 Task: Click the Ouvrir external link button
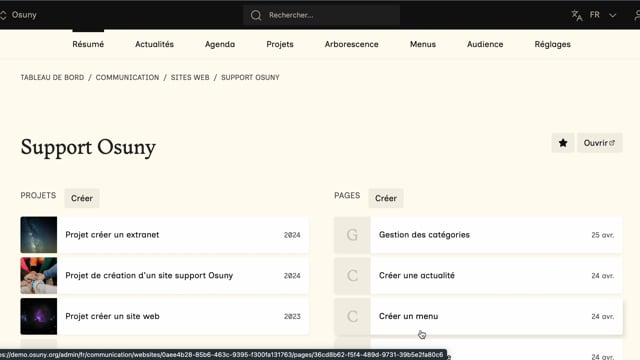point(600,143)
